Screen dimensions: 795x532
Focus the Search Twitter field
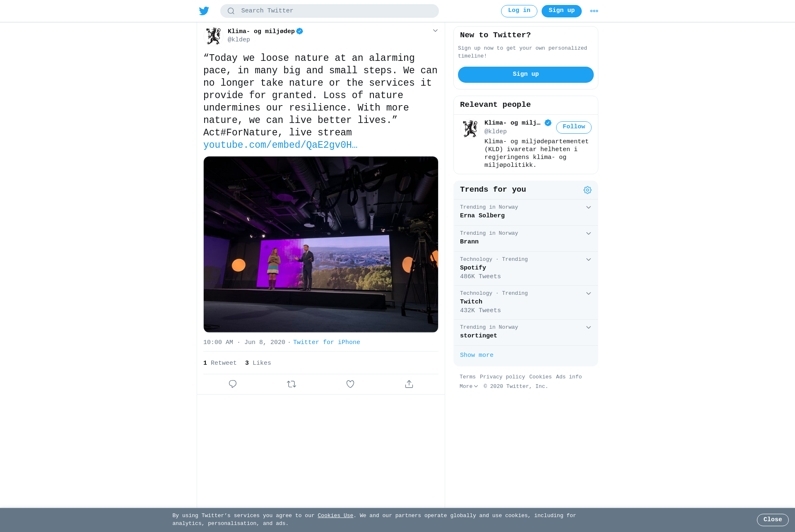coord(330,11)
